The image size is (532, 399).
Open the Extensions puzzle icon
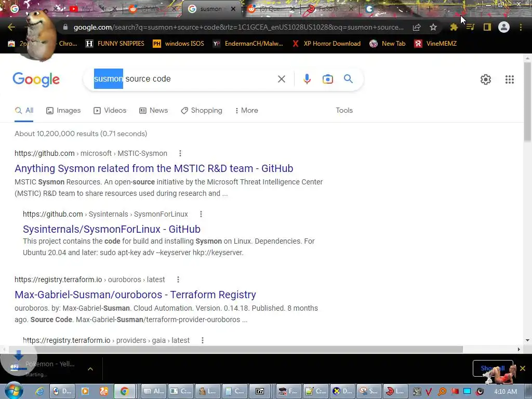454,27
